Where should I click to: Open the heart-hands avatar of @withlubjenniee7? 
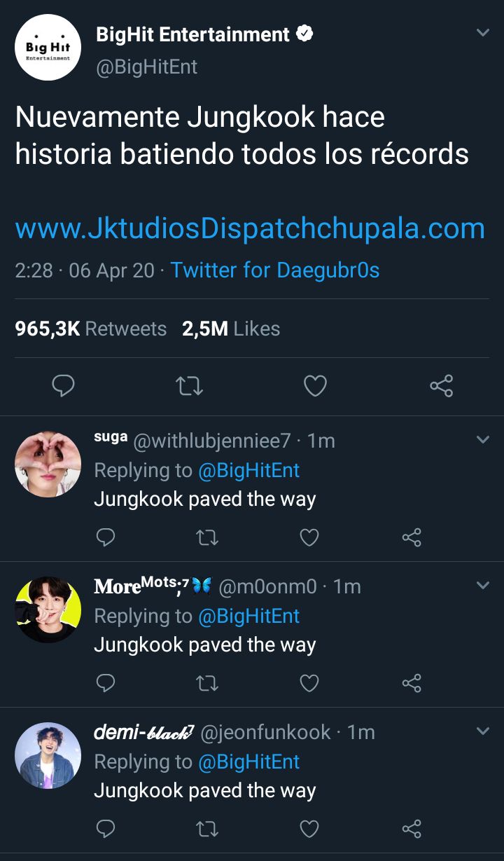48,464
